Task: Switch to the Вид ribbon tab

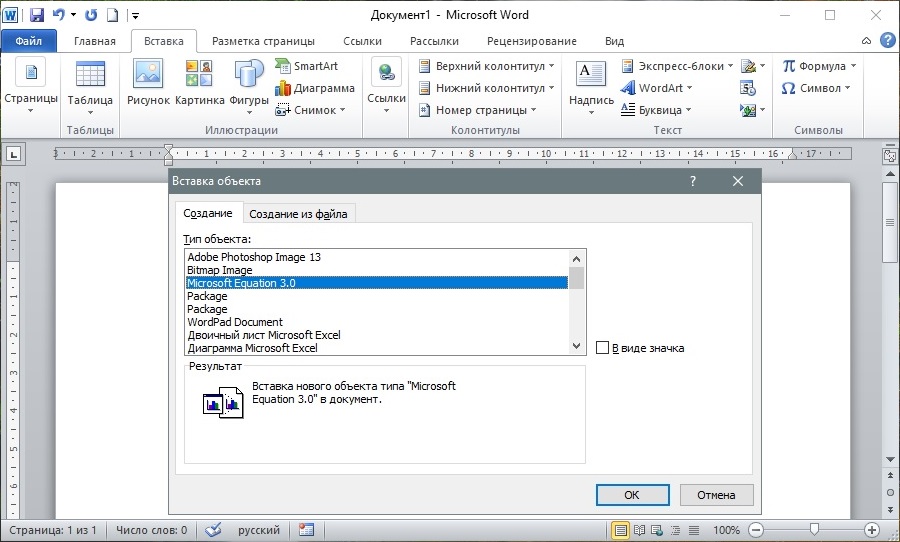Action: pos(614,41)
